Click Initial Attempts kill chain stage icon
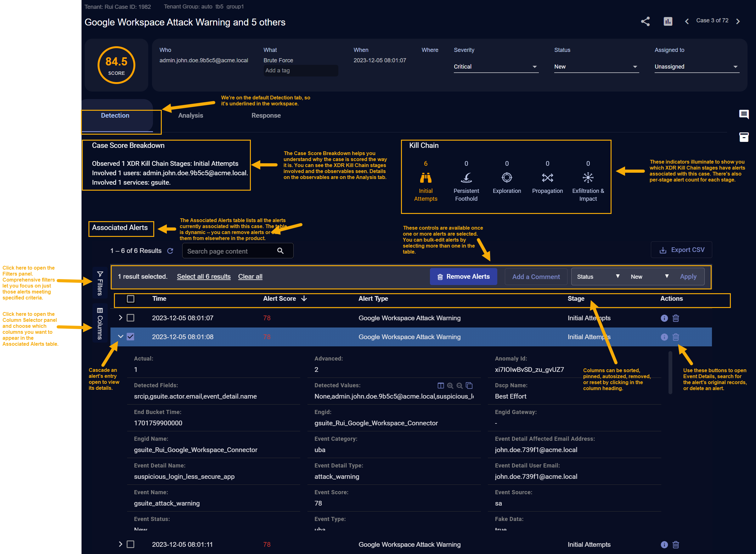 pos(425,177)
